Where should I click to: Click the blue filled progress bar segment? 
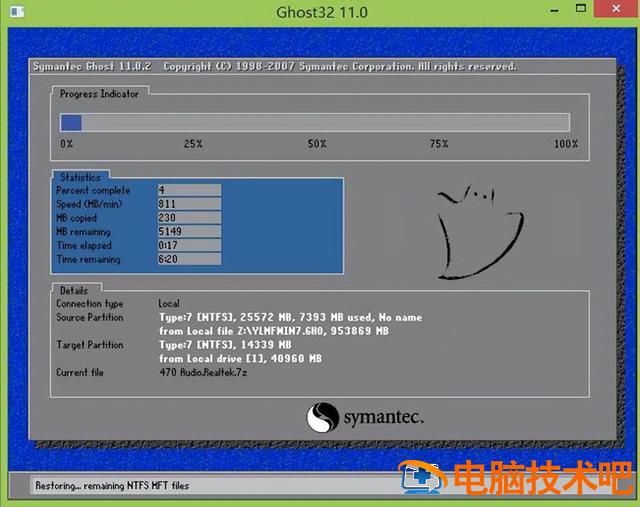click(71, 123)
